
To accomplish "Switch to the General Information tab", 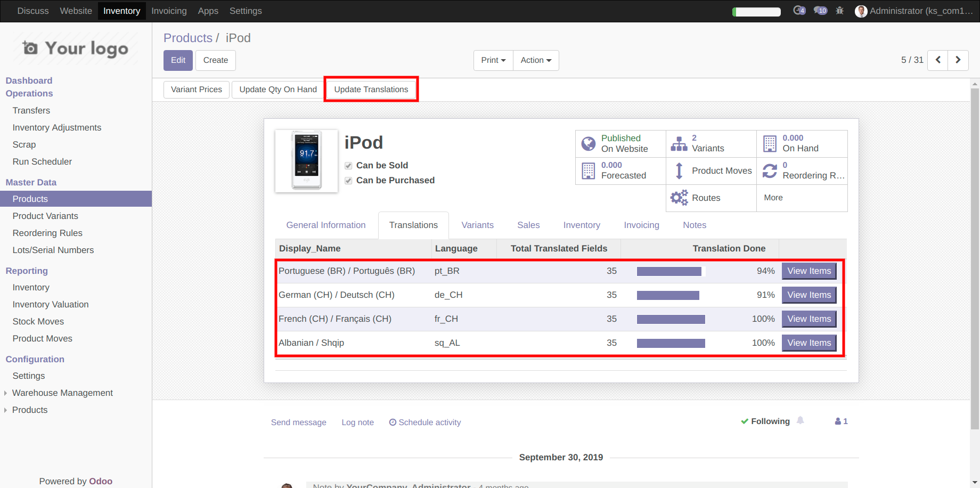I will tap(326, 225).
